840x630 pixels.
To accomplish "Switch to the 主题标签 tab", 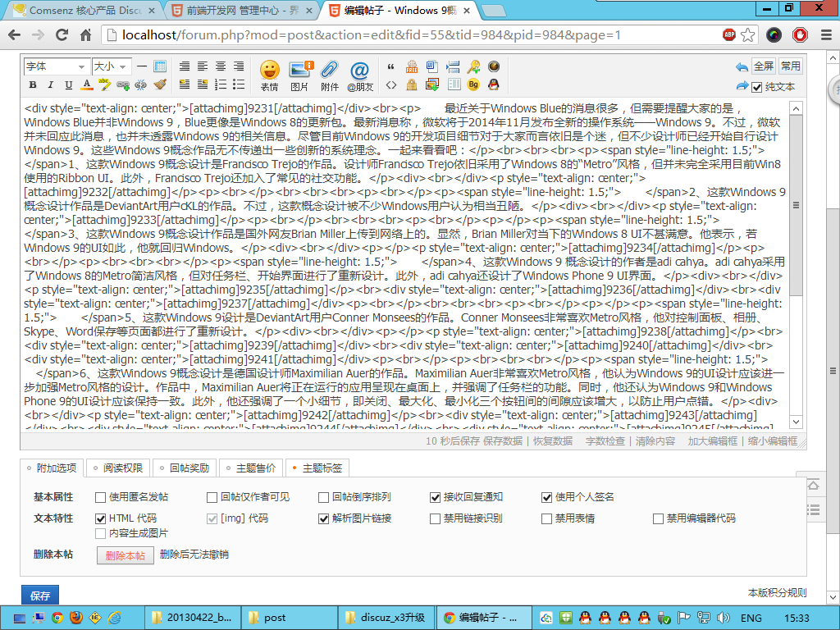I will [x=317, y=468].
